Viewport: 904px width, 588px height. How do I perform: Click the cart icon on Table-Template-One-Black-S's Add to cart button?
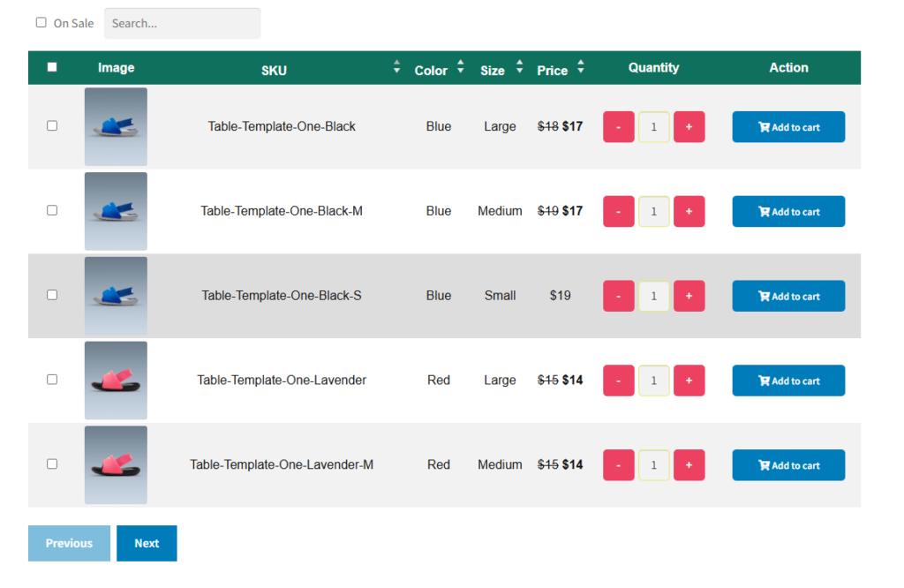coord(765,296)
